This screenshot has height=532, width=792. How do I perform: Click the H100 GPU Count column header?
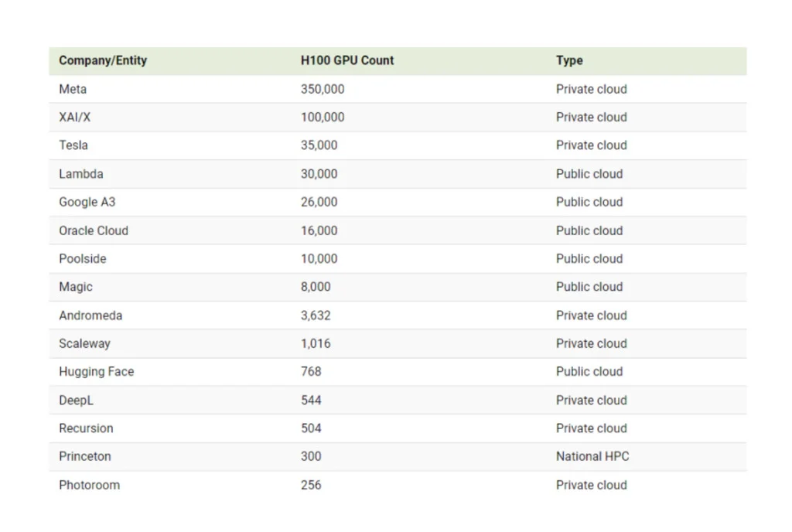pos(347,60)
